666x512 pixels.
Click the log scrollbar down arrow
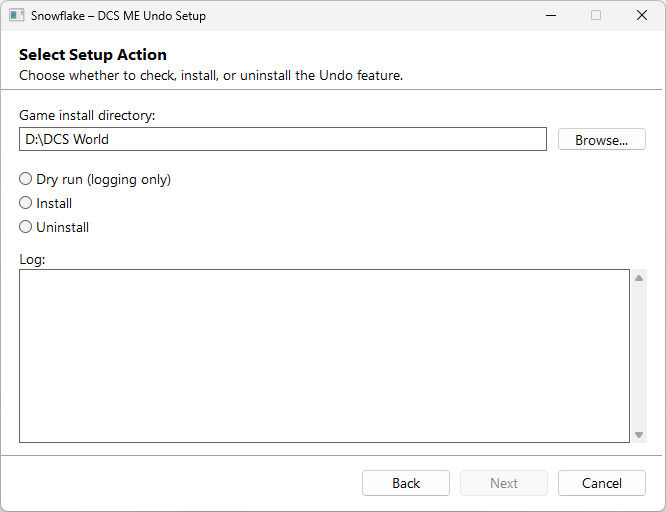coord(639,435)
